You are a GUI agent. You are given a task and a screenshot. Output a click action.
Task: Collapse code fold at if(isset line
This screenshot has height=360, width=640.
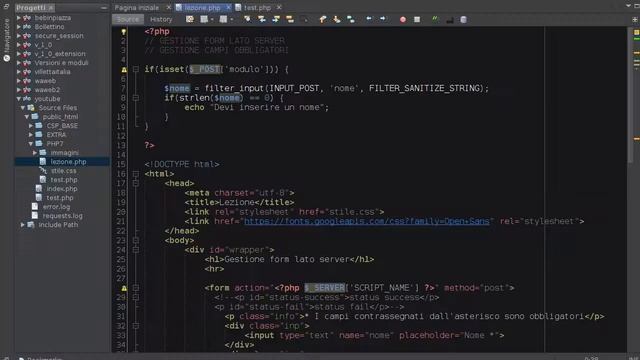136,69
